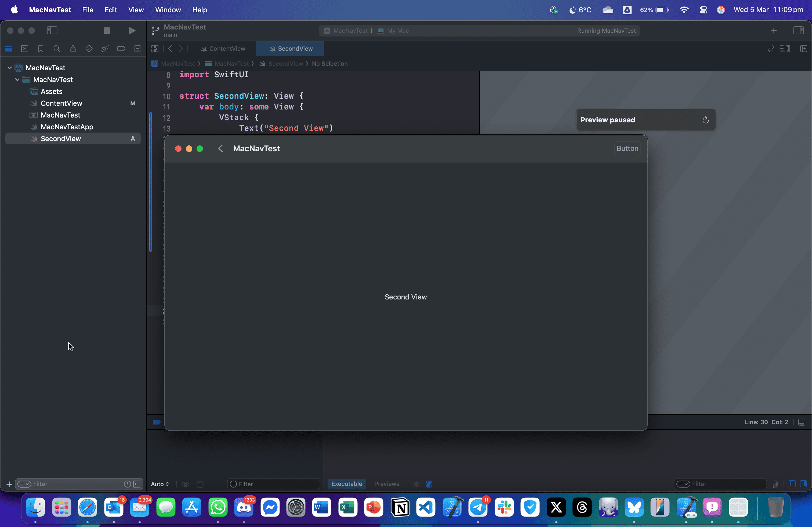Click back chevron in MacNavTest app window
This screenshot has height=527, width=812.
tap(220, 148)
